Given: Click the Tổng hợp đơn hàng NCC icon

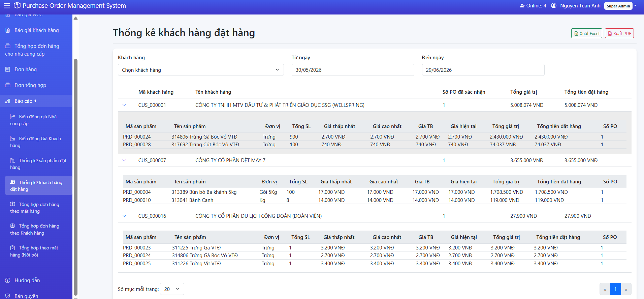Looking at the screenshot, I should click(x=8, y=46).
